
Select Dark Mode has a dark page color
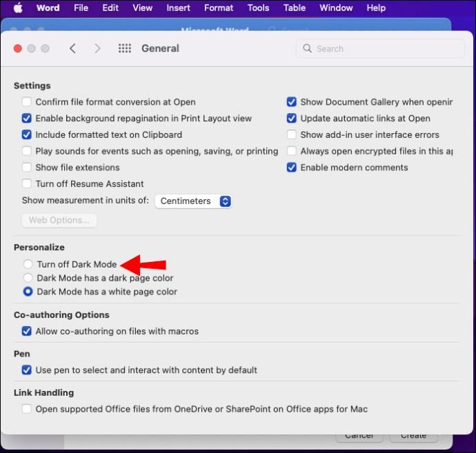(x=28, y=278)
